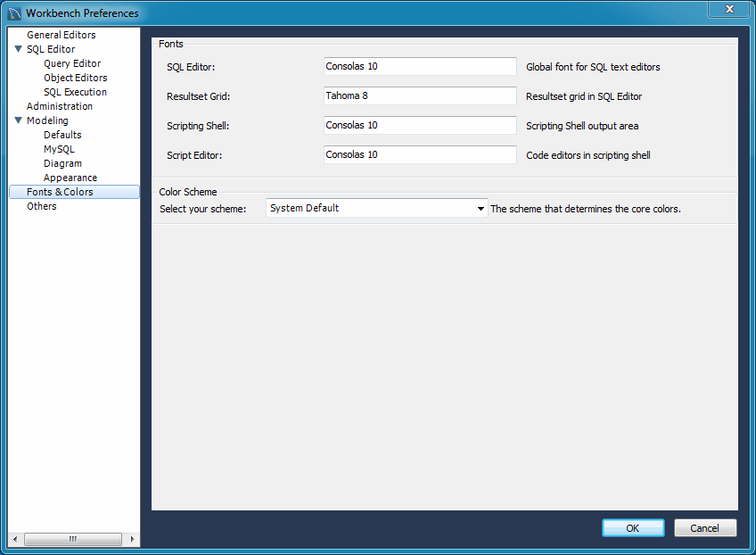Click the sidebar horizontal scrollbar thumb

(x=73, y=539)
